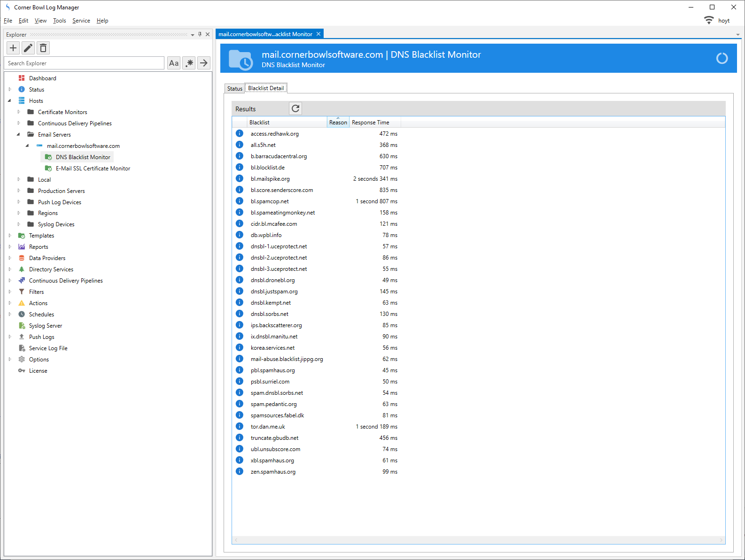Click the License key icon
Screen dimensions: 745x560
coord(22,370)
